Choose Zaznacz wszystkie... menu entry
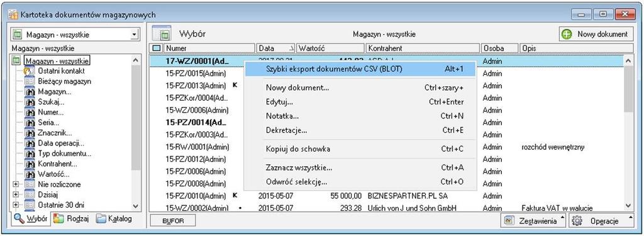Viewport: 644px width, 236px height. tap(360, 168)
